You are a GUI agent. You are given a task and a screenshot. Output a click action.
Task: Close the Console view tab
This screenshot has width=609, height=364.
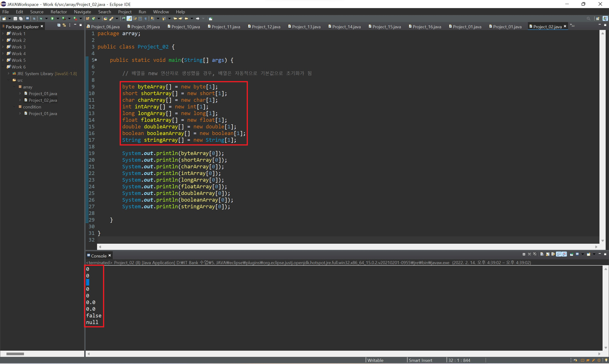(110, 256)
